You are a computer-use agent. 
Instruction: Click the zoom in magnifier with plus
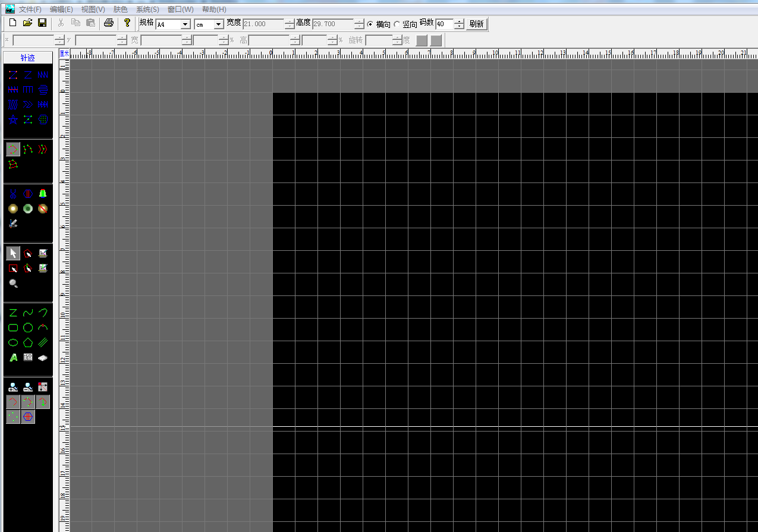tap(13, 387)
